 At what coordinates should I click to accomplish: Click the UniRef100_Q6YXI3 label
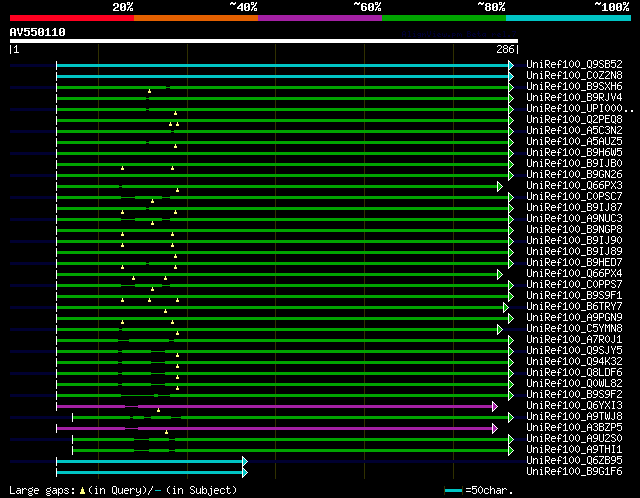(574, 406)
